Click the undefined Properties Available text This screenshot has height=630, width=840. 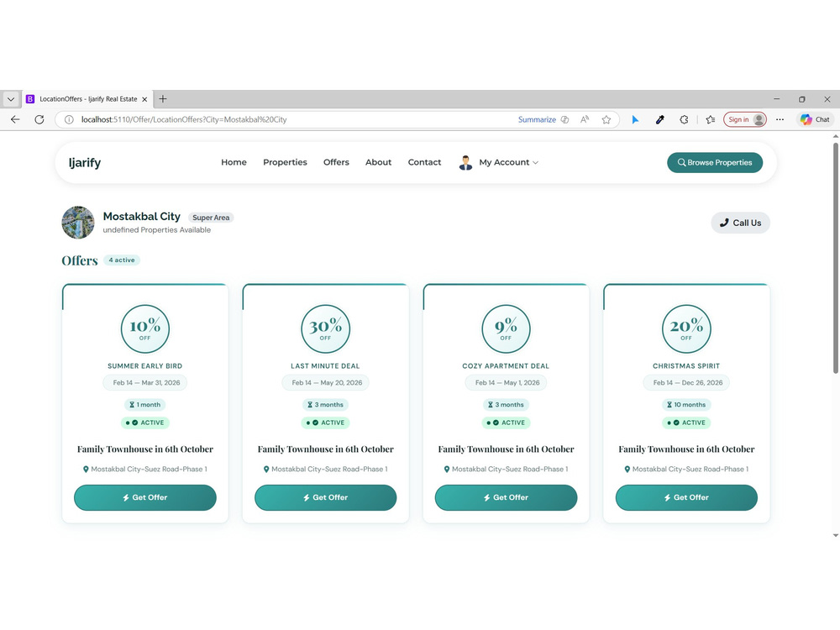point(156,230)
